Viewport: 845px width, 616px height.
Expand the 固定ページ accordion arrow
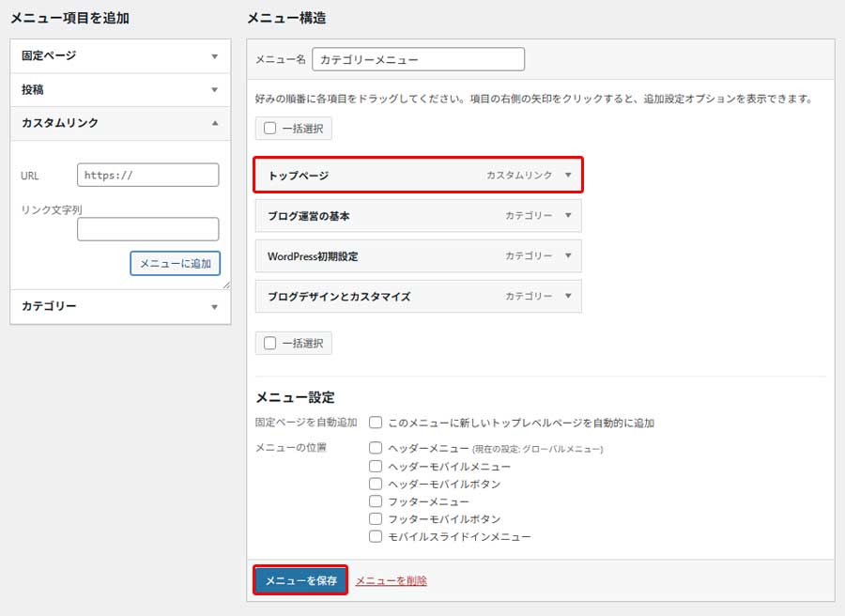point(214,56)
